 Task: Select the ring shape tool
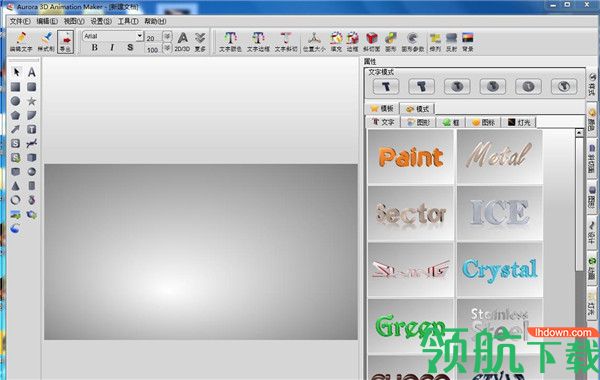point(15,200)
